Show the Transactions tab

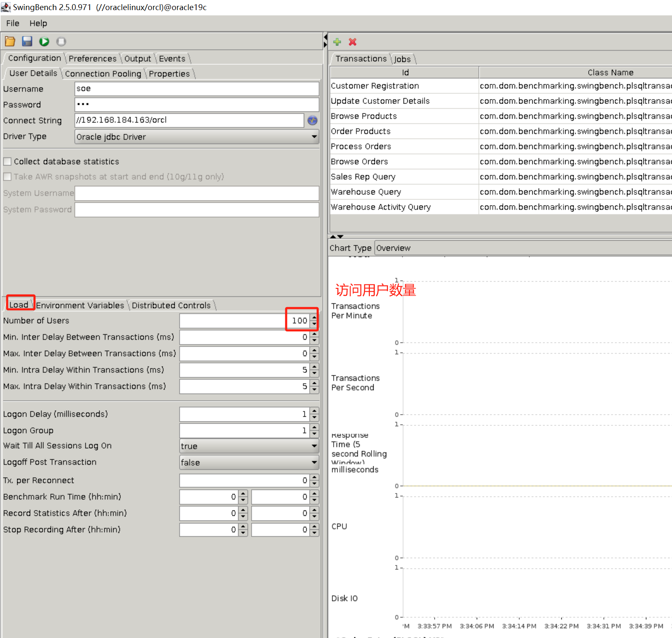[x=361, y=58]
